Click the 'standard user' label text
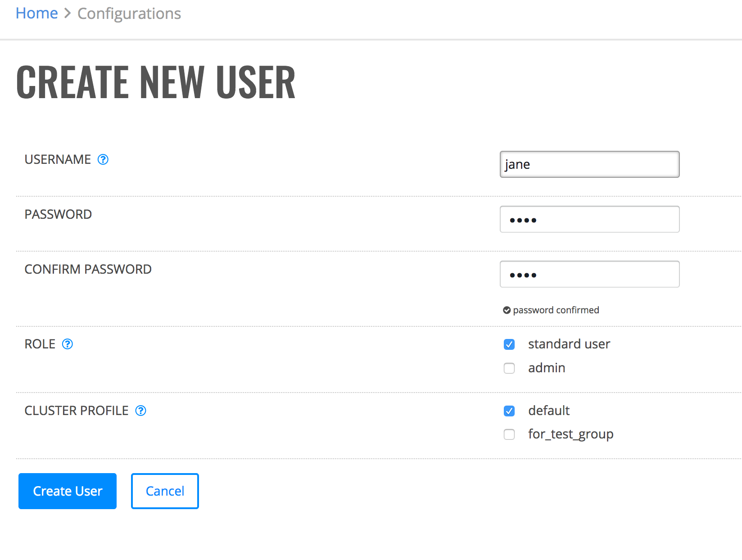This screenshot has height=560, width=742. coord(569,344)
